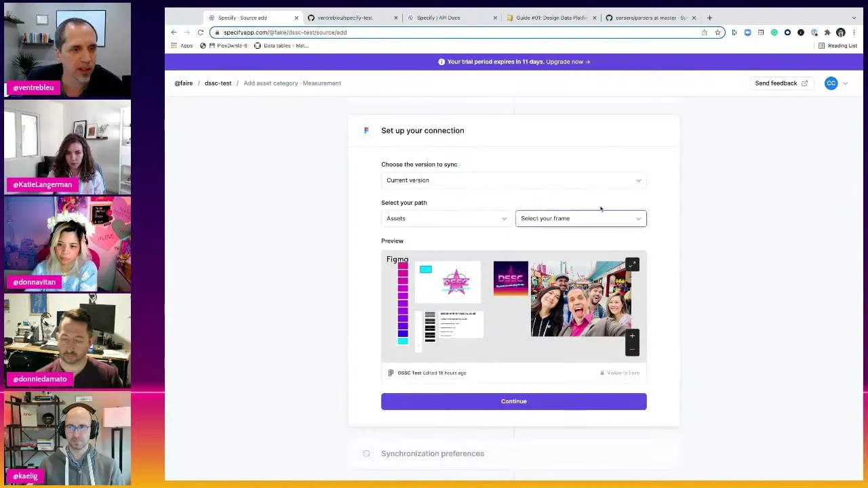Reload the page with the refresh icon
The image size is (868, 488).
tap(201, 33)
